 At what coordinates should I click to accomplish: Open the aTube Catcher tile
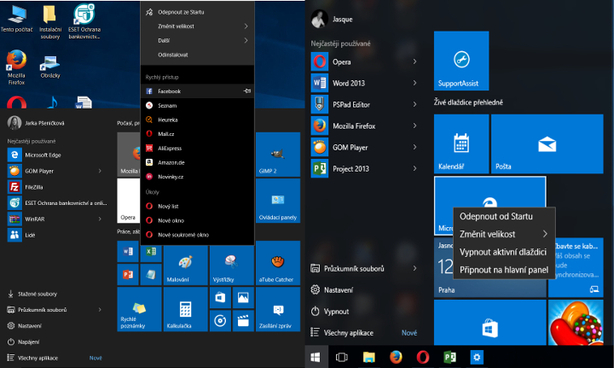(x=278, y=263)
